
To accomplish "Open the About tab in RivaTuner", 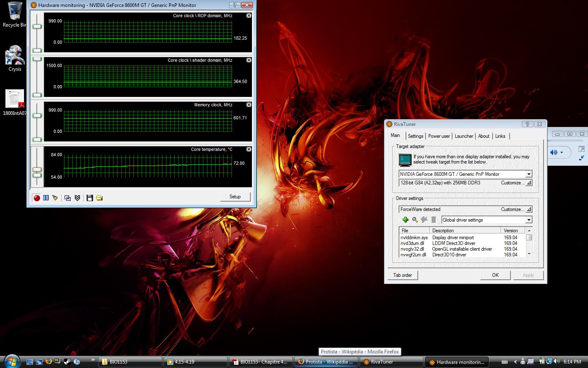I will (483, 136).
